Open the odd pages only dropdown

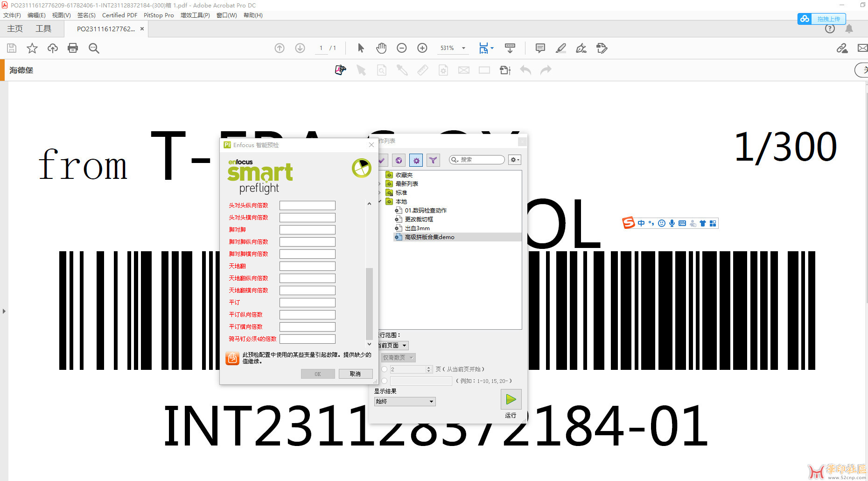pyautogui.click(x=398, y=358)
